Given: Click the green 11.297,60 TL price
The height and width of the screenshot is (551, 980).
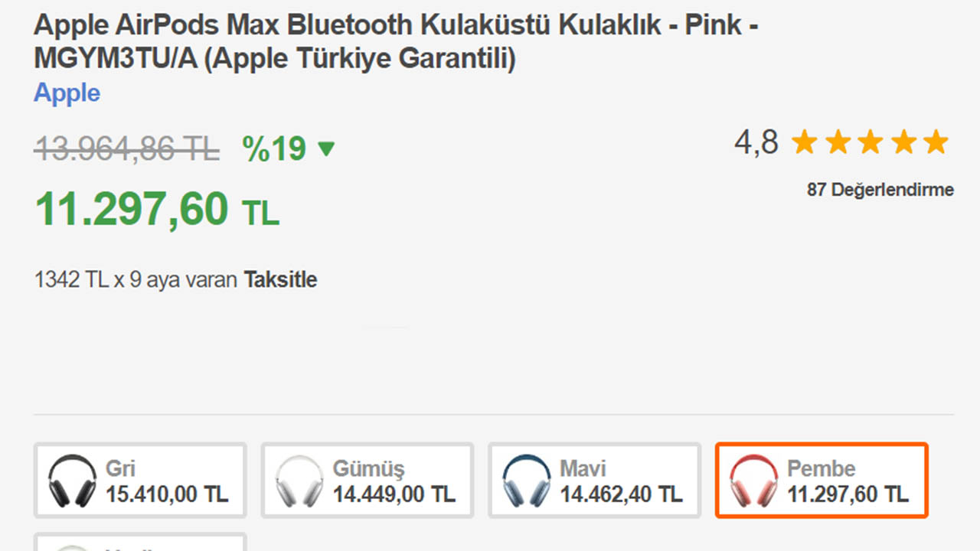Looking at the screenshot, I should [157, 209].
